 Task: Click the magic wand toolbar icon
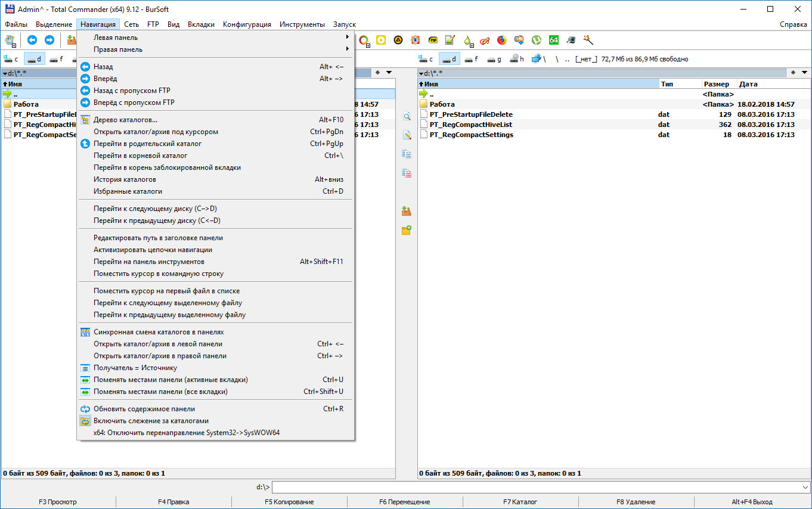588,40
